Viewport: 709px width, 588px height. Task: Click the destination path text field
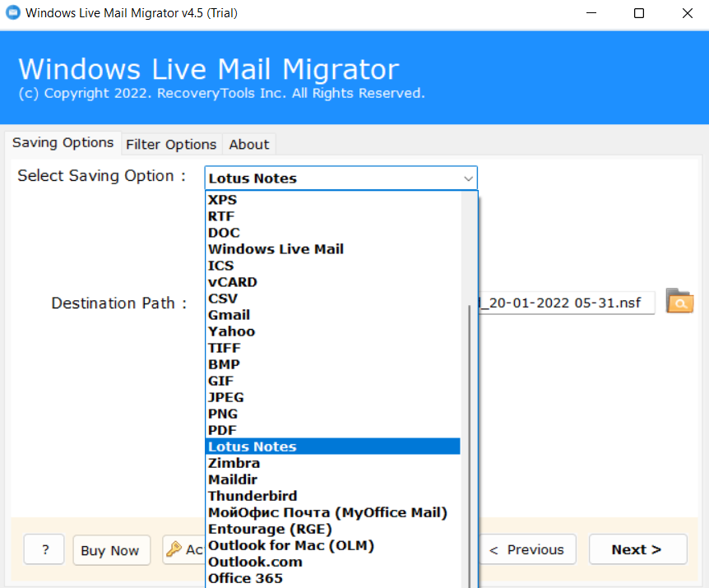click(x=566, y=303)
